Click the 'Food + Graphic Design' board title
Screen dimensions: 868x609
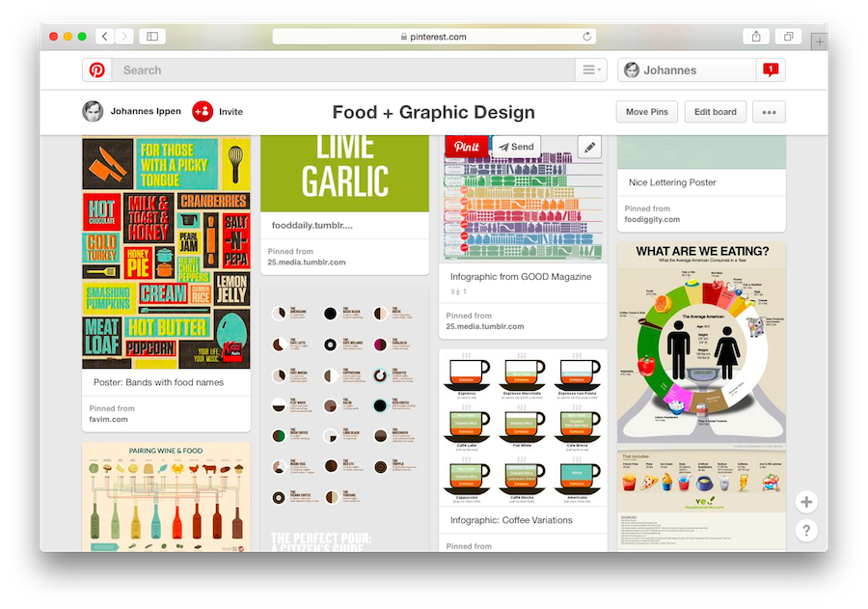(x=434, y=112)
